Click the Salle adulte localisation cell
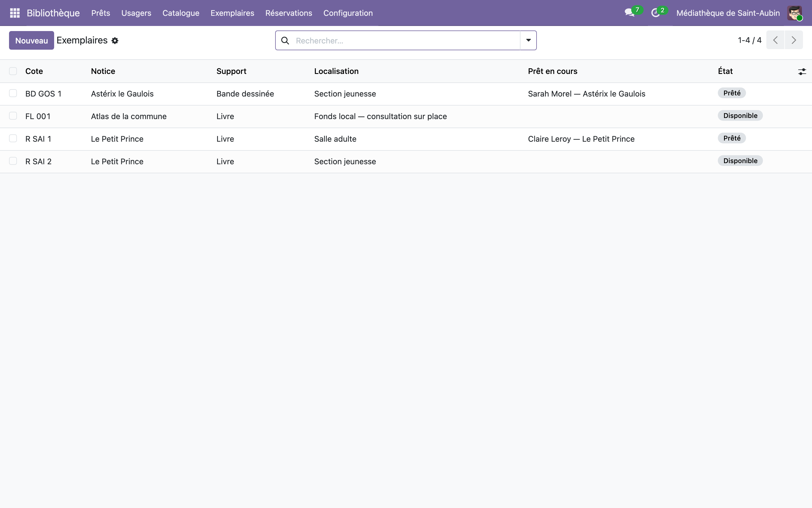 tap(335, 139)
